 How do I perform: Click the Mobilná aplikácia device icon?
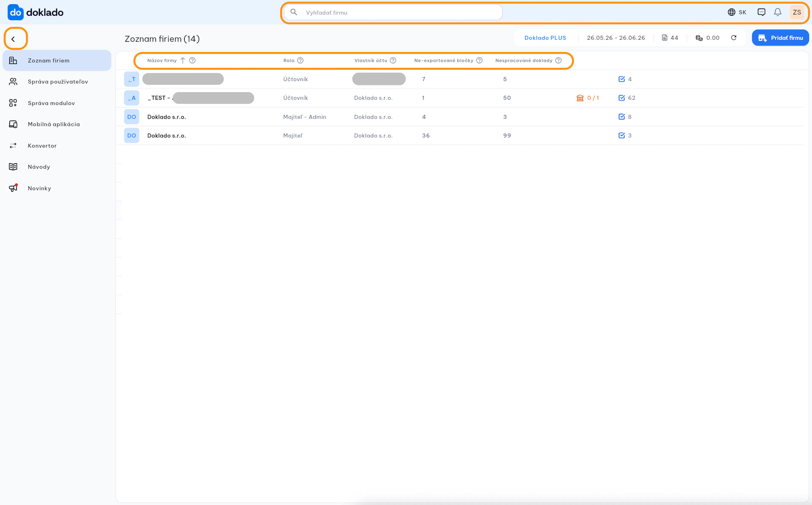13,124
